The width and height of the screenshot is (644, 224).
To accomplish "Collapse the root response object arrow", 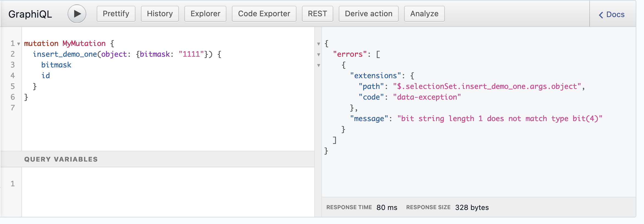I will pos(319,44).
